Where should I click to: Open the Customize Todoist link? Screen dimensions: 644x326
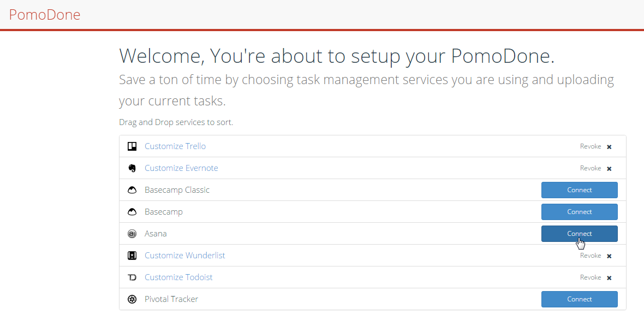[x=178, y=277]
